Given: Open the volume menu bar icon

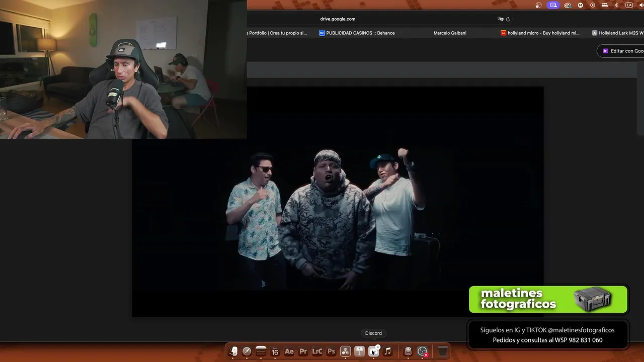Looking at the screenshot, I should pyautogui.click(x=641, y=5).
